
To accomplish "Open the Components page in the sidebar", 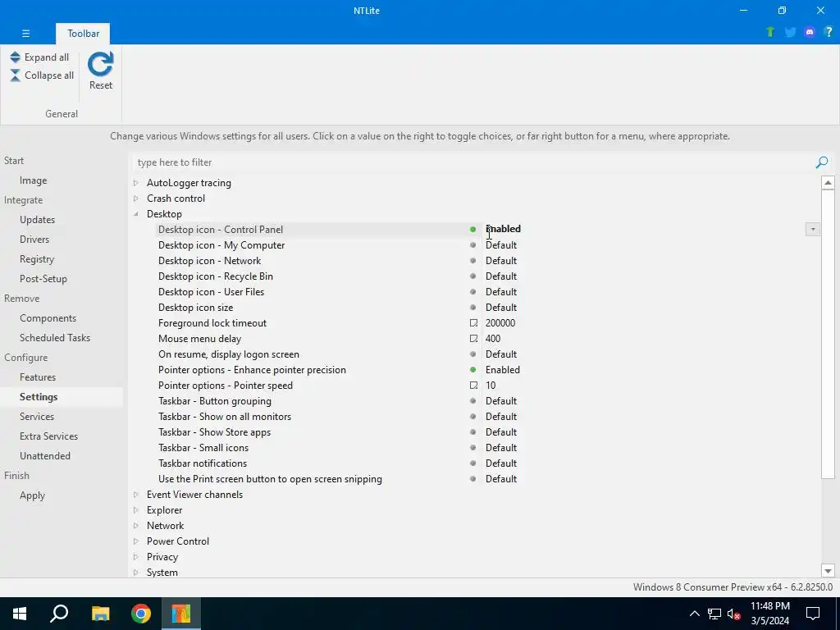I will point(48,318).
